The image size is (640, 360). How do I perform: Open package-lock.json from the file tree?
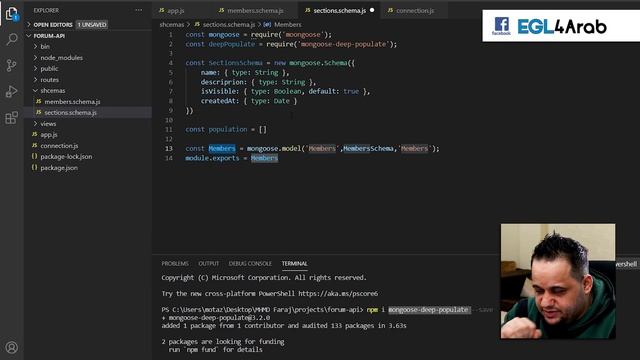(66, 156)
